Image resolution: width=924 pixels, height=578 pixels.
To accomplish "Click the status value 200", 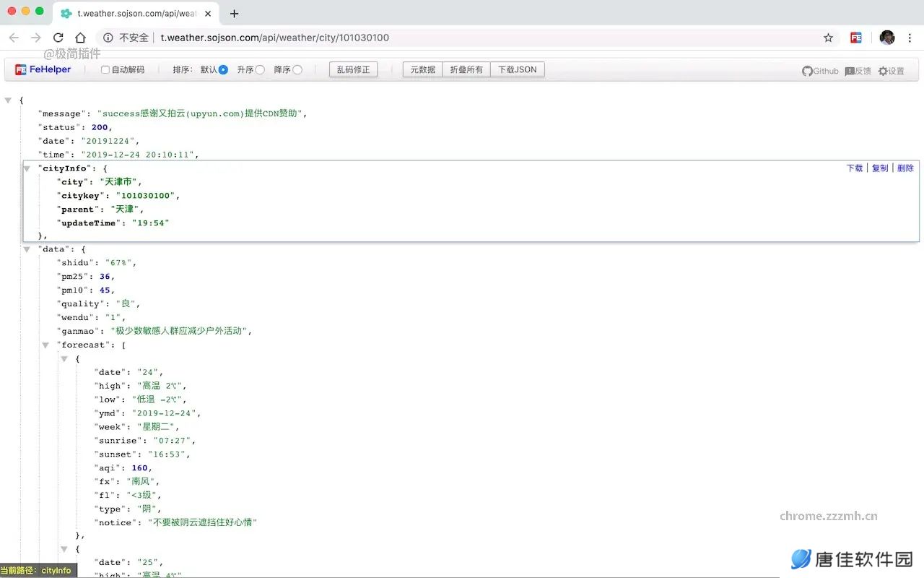I will [x=100, y=127].
